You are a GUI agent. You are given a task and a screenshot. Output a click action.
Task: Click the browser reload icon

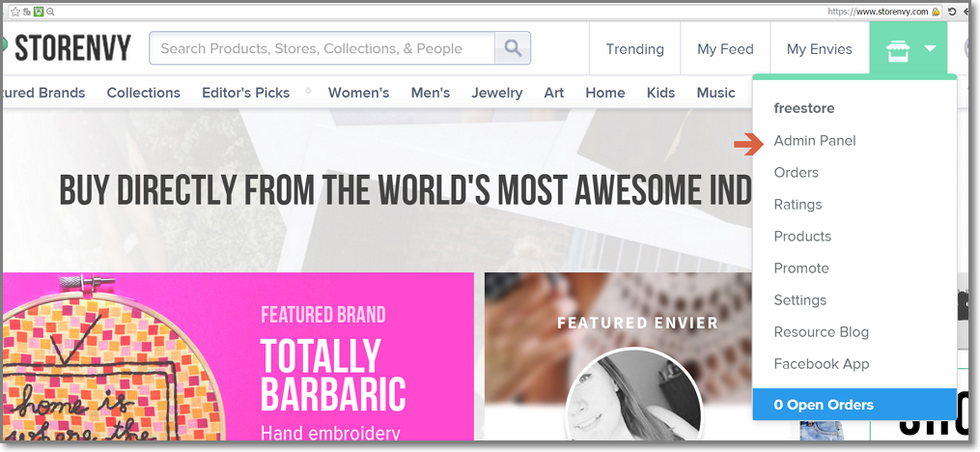[x=952, y=12]
